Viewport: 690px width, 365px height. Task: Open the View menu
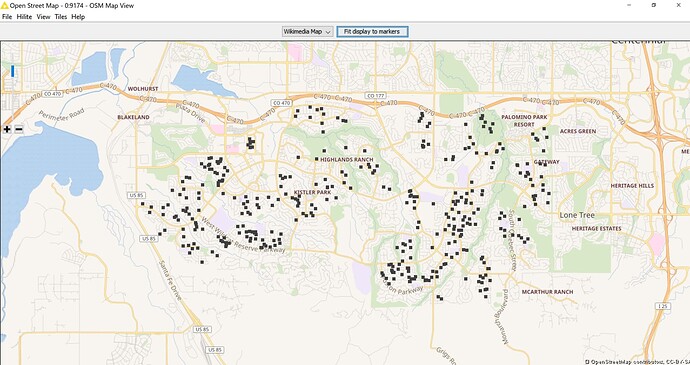pyautogui.click(x=43, y=17)
